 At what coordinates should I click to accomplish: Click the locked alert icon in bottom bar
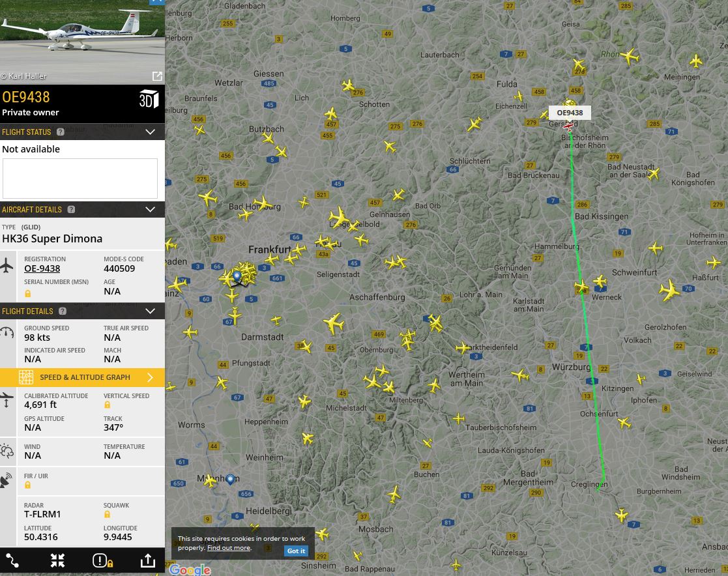pos(102,560)
